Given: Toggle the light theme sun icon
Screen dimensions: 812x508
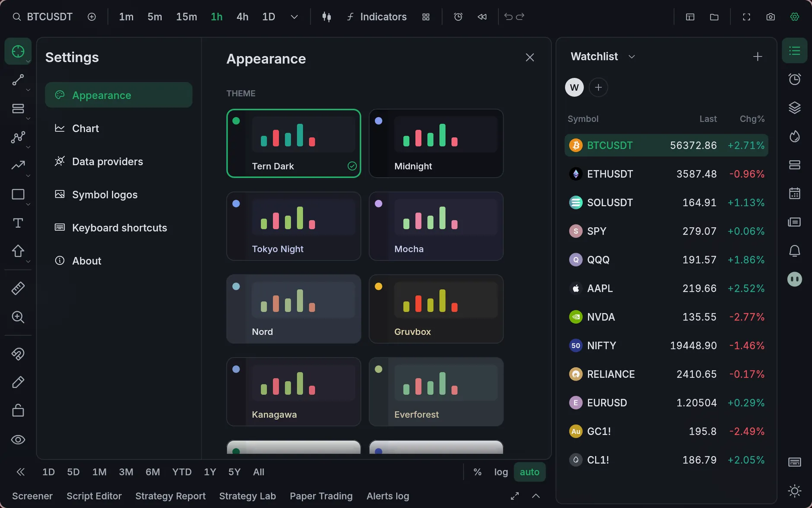Looking at the screenshot, I should click(x=795, y=491).
